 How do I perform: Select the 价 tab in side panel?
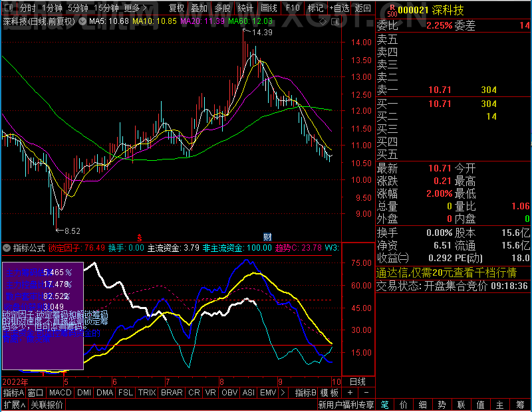pyautogui.click(x=404, y=405)
